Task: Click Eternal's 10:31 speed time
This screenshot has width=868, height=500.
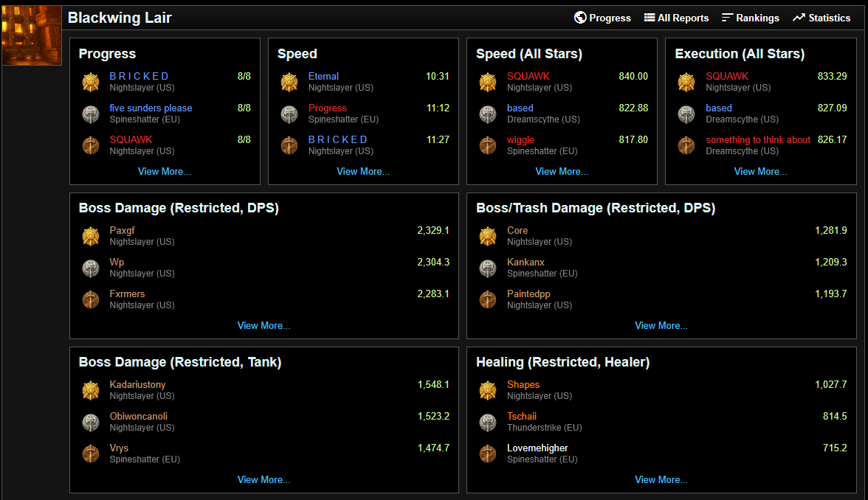Action: (437, 77)
